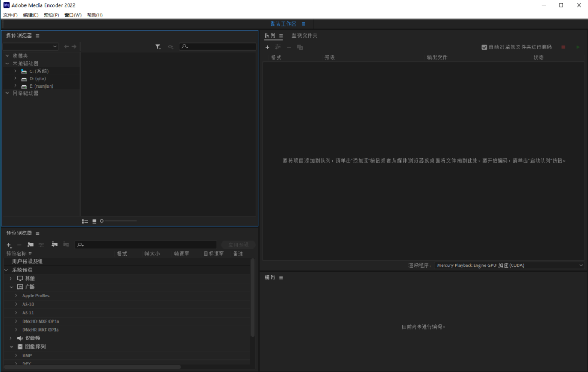Select the DNxHD MXF OP1a row

tap(127, 321)
